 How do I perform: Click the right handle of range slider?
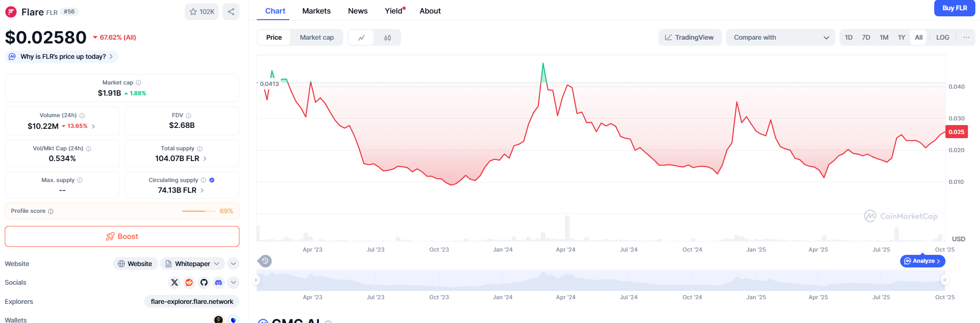[x=945, y=280]
